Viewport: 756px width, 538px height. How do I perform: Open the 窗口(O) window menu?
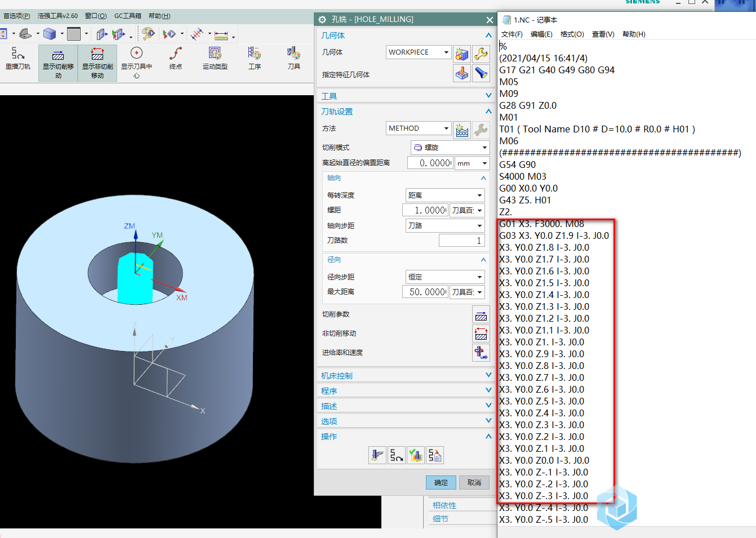(96, 16)
